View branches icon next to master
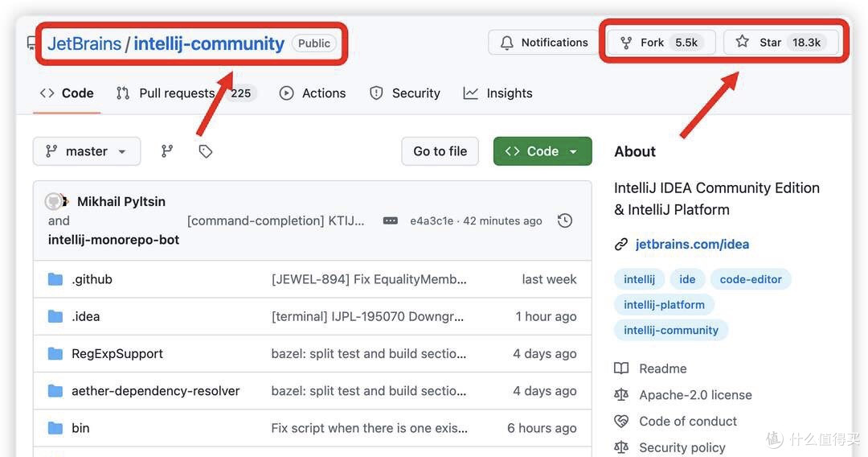 pos(166,151)
